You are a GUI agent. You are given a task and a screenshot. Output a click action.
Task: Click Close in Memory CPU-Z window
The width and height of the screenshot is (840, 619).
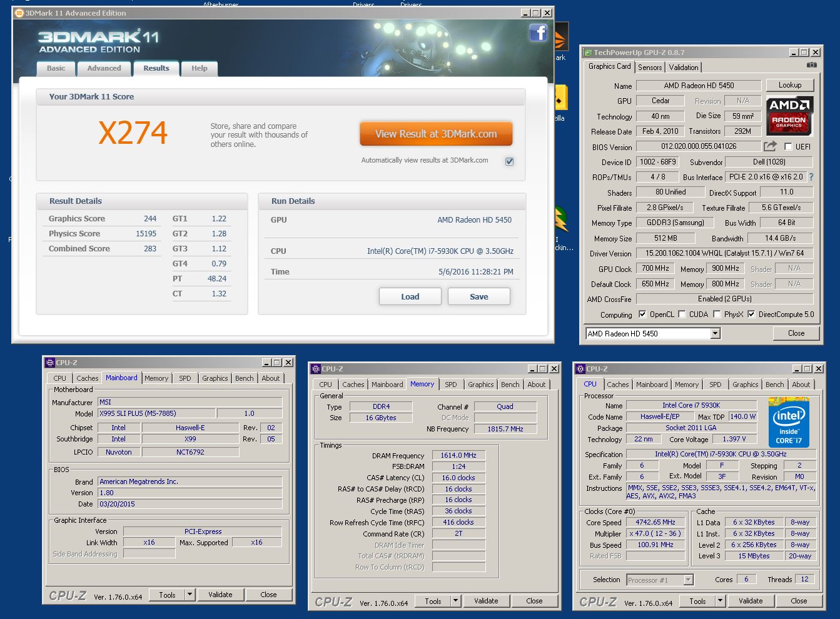point(534,601)
